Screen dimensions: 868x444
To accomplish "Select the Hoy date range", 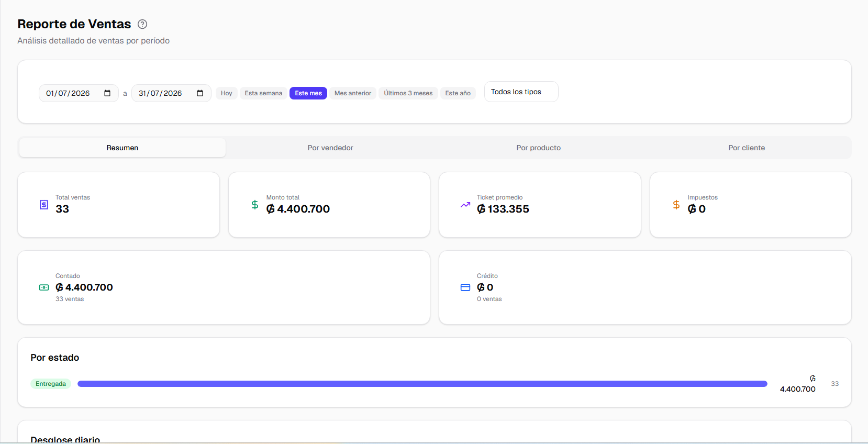I will (226, 93).
